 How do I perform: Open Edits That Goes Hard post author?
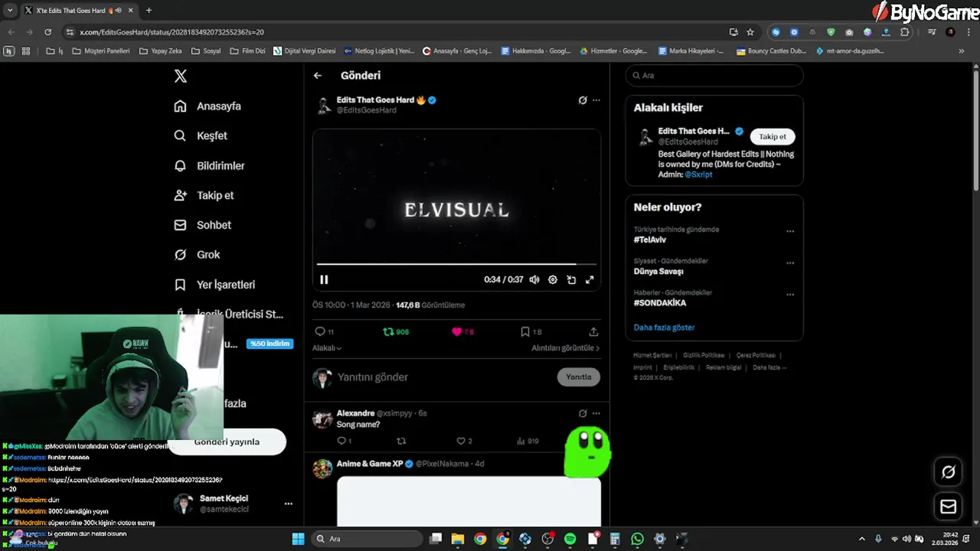[x=375, y=100]
